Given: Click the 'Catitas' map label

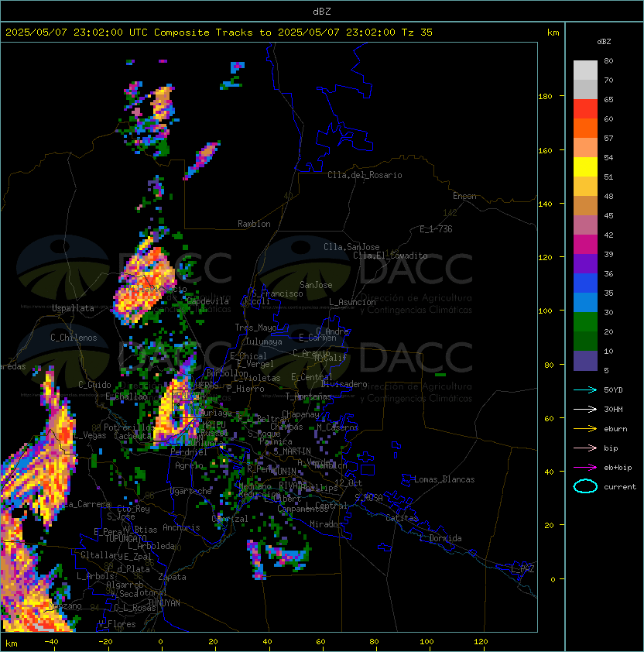Looking at the screenshot, I should click(402, 518).
